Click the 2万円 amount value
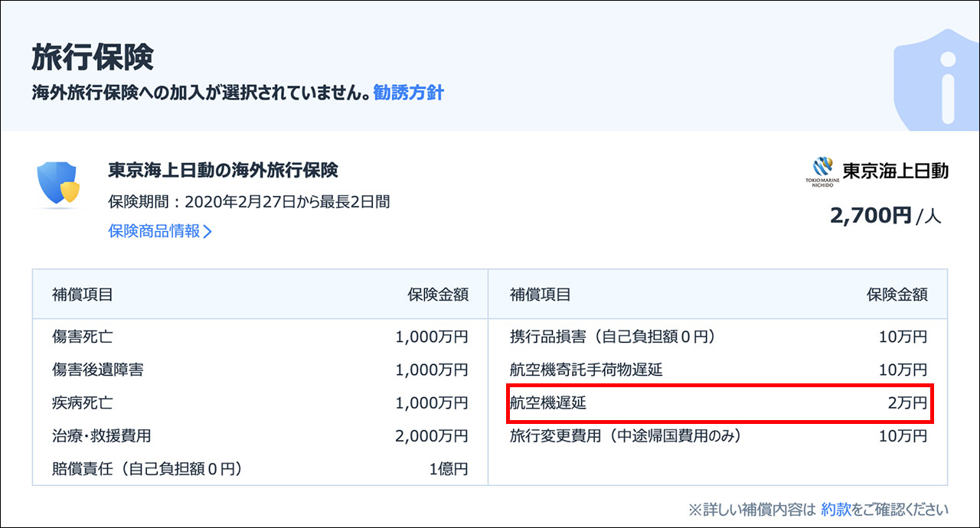Viewport: 980px width, 528px height. tap(907, 403)
